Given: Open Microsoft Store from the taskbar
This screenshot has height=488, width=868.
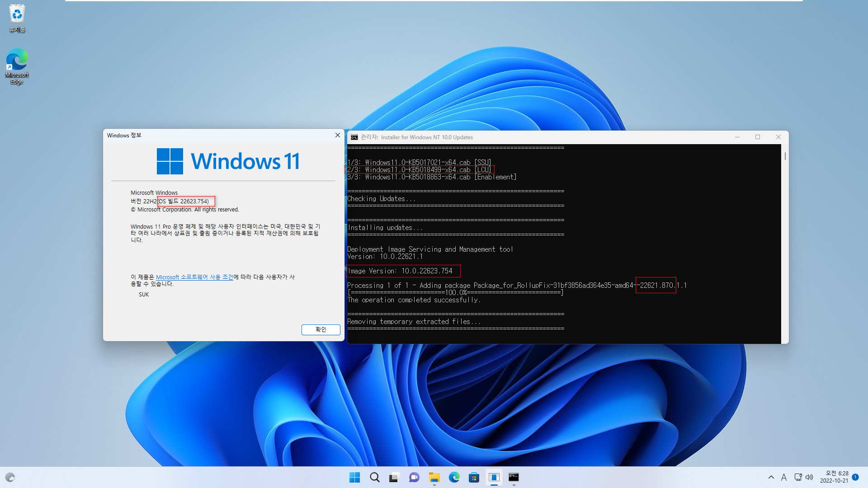Looking at the screenshot, I should (x=474, y=477).
